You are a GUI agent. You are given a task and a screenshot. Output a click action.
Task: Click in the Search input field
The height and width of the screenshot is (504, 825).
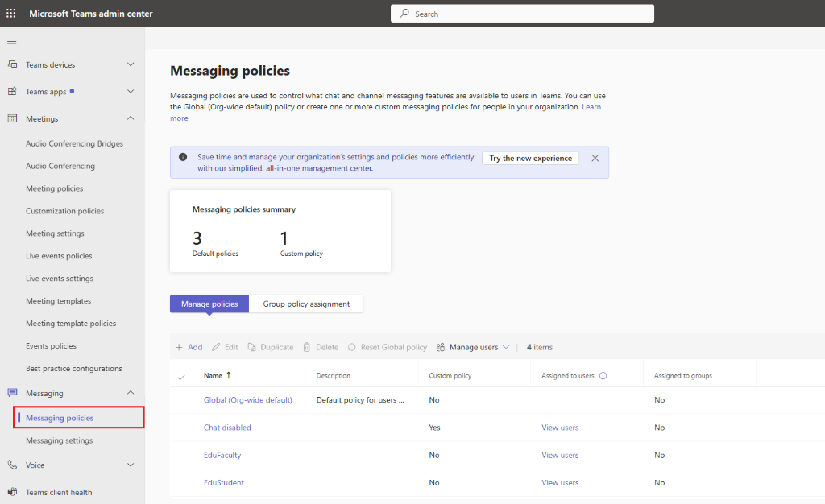(x=522, y=14)
